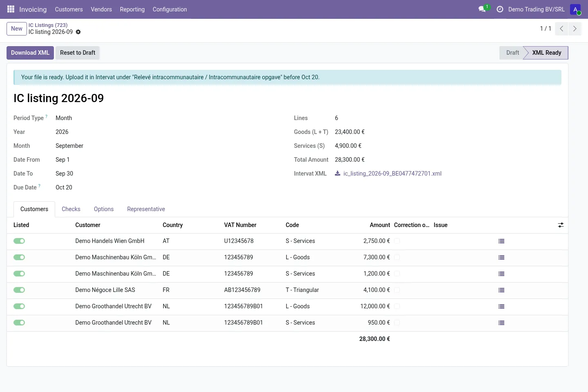Switch to the Customers tab
Viewport: 588px width, 392px height.
tap(34, 209)
